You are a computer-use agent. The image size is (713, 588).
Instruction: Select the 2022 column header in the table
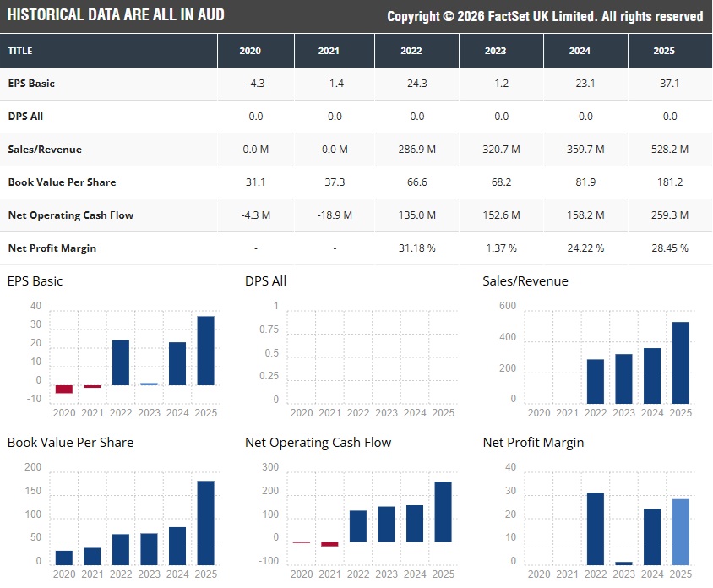(x=411, y=51)
